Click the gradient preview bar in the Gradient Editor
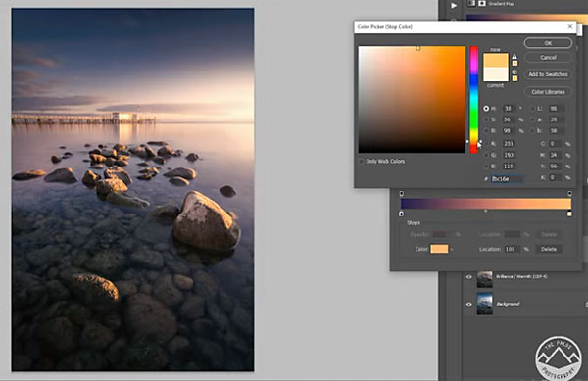Image resolution: width=588 pixels, height=381 pixels. [x=486, y=204]
